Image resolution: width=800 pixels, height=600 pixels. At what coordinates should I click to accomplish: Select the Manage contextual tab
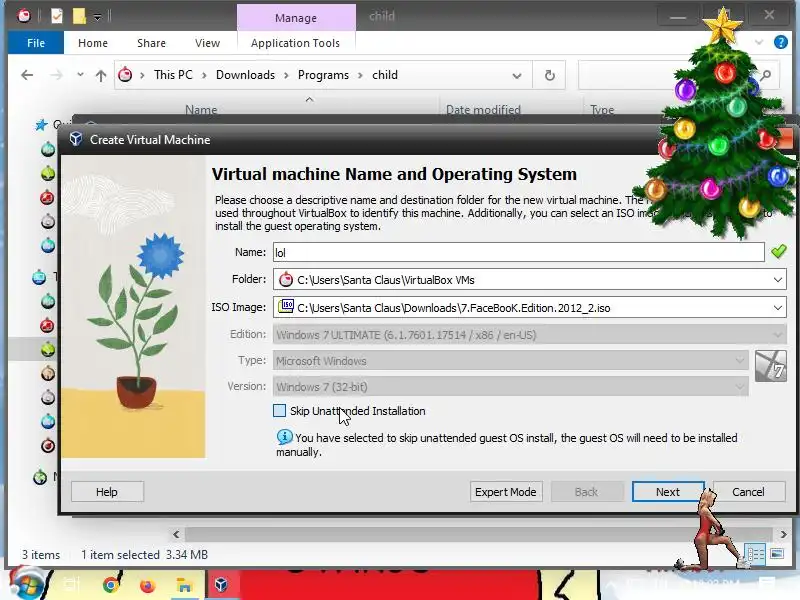coord(296,18)
